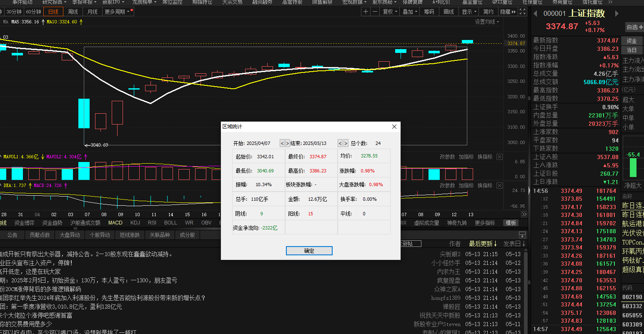Select the 资金 side tab
644x334 pixels.
click(x=632, y=41)
